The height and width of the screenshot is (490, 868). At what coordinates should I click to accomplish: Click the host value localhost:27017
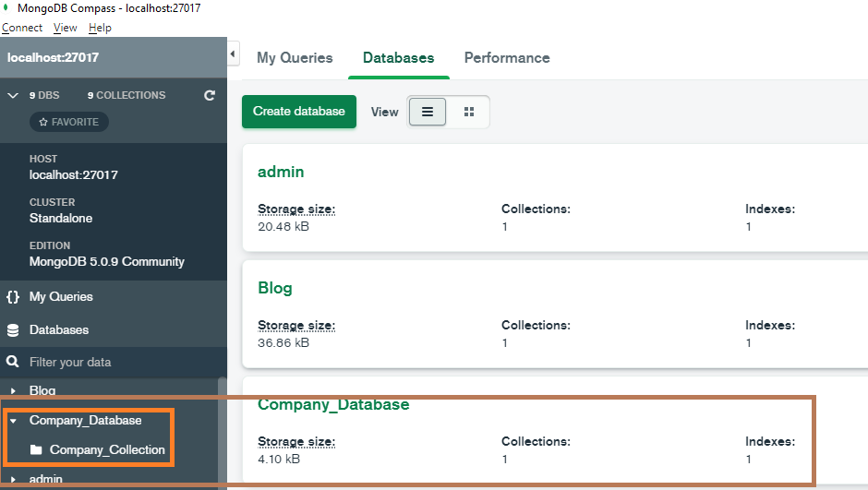74,174
